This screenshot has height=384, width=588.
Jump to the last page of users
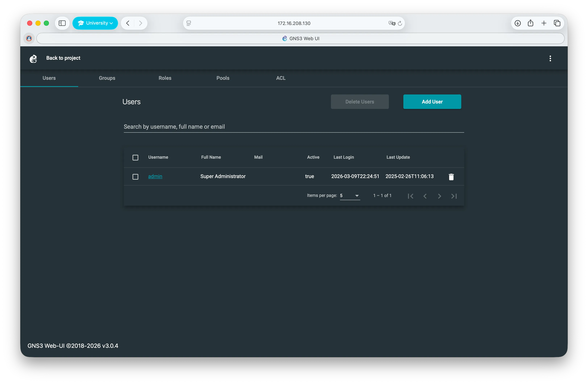pos(454,196)
